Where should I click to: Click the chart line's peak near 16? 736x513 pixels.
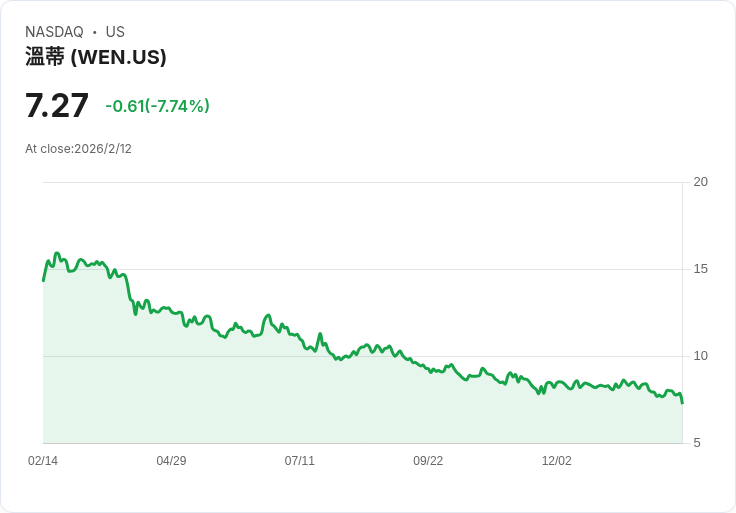tap(57, 253)
